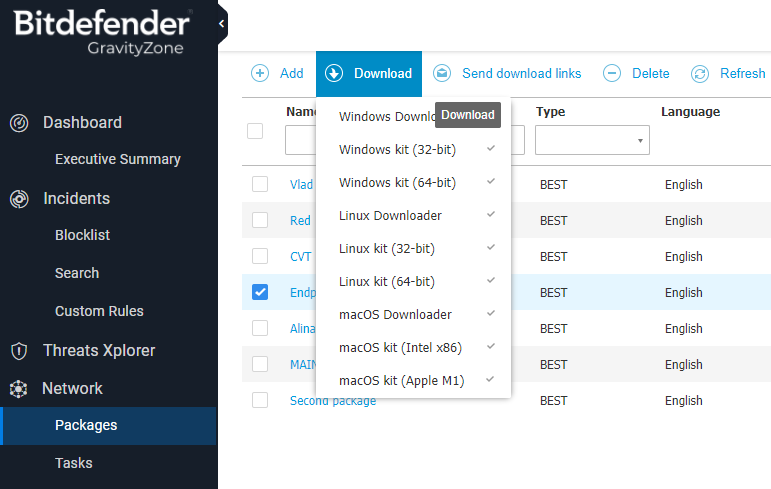
Task: Check the Second package row checkbox
Action: (x=260, y=400)
